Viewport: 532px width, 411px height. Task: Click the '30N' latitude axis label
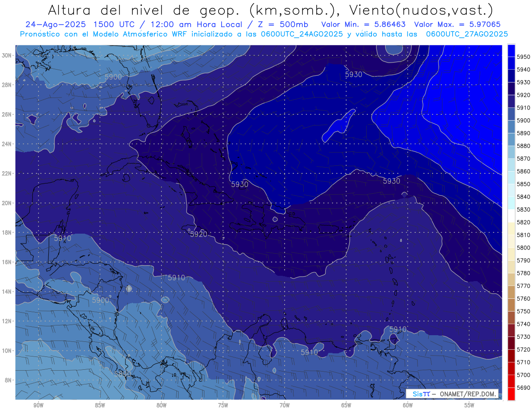(x=7, y=55)
